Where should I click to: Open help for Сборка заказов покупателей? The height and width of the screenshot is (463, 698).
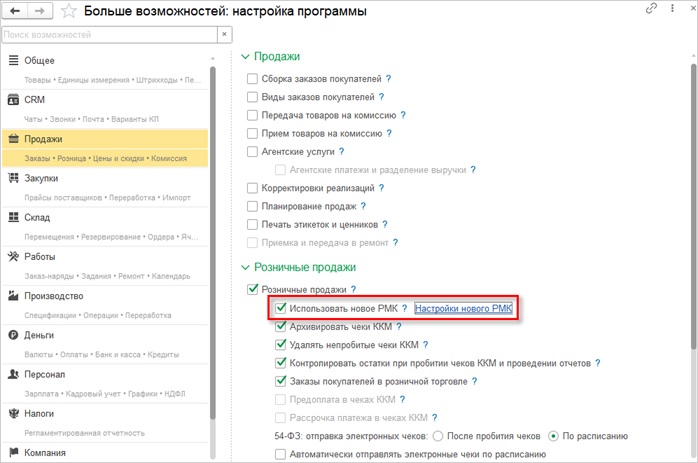pyautogui.click(x=388, y=79)
